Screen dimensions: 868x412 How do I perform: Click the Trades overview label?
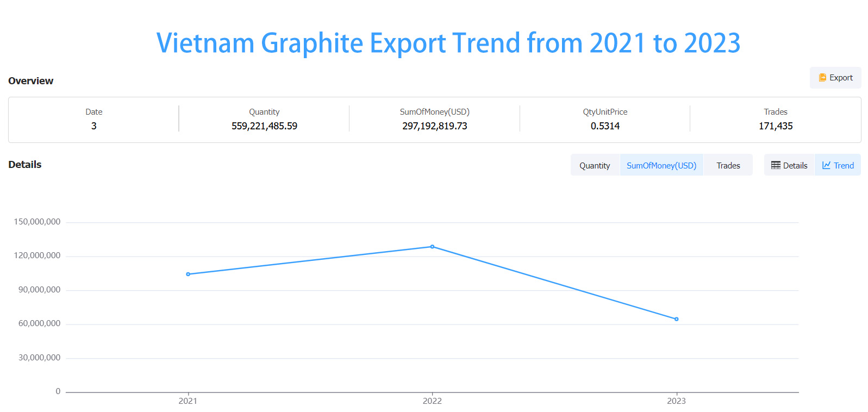point(776,112)
